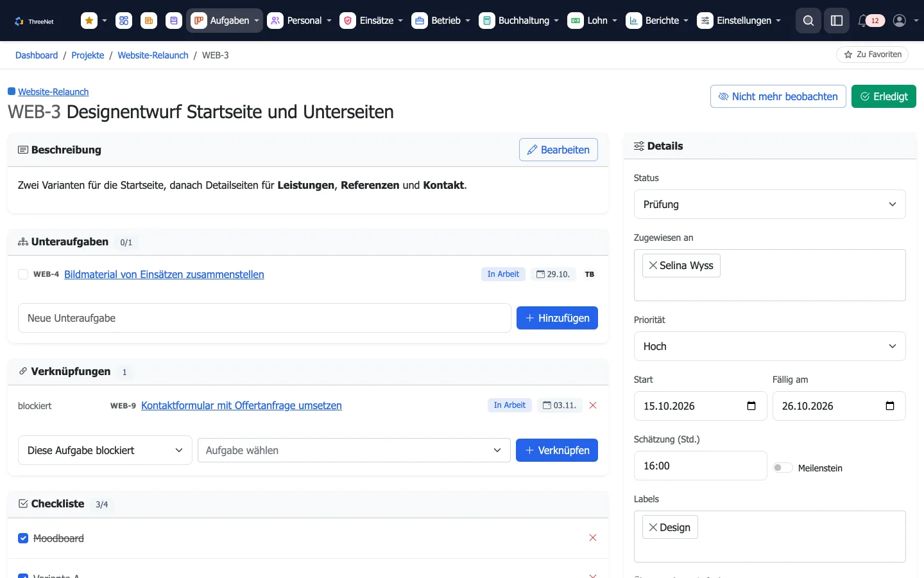Viewport: 924px width, 578px height.
Task: Click the Verknüpfen button
Action: tap(557, 450)
